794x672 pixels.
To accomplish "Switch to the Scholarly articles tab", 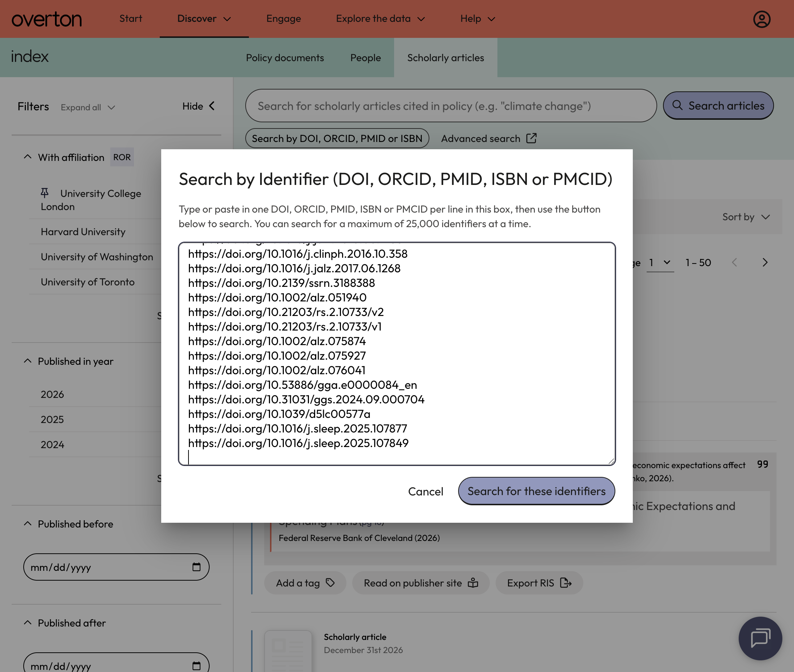I will [x=445, y=58].
